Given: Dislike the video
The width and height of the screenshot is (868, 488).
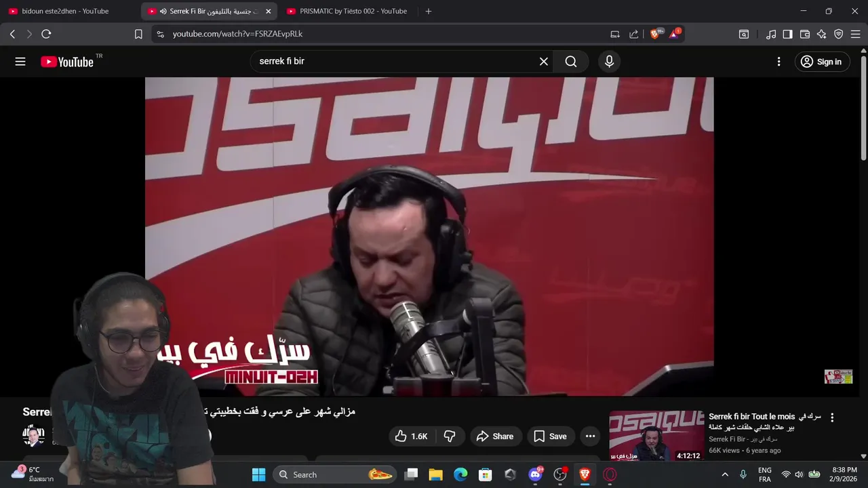Looking at the screenshot, I should (x=450, y=436).
